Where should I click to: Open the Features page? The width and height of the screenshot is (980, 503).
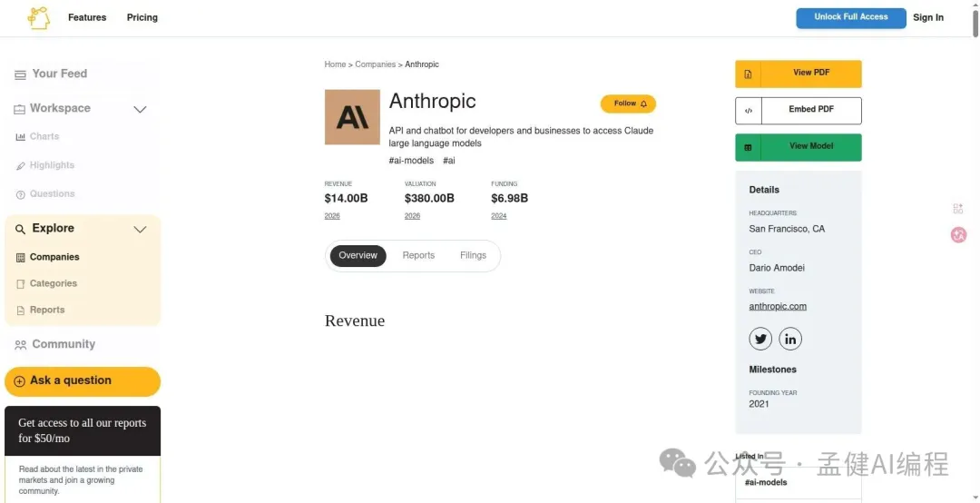87,17
